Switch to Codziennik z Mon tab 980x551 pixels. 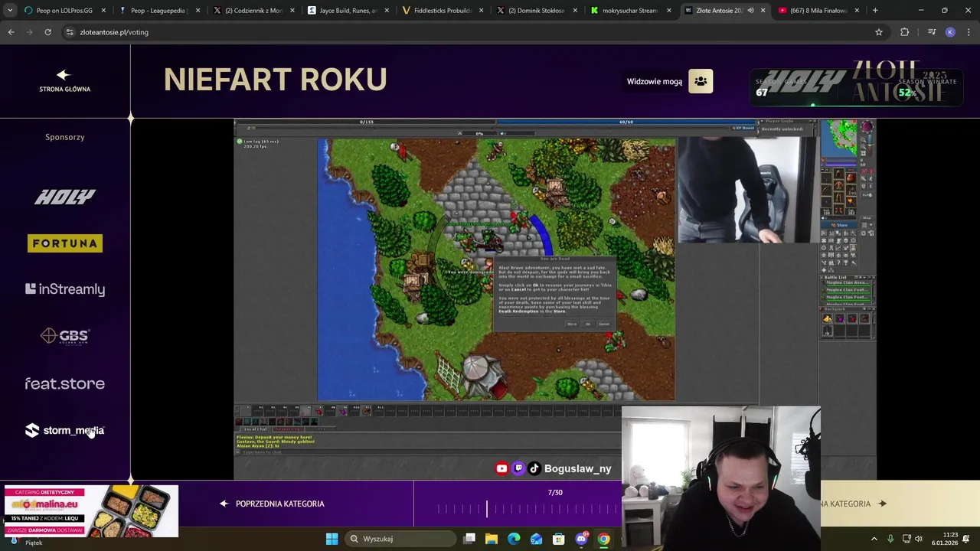coord(253,11)
